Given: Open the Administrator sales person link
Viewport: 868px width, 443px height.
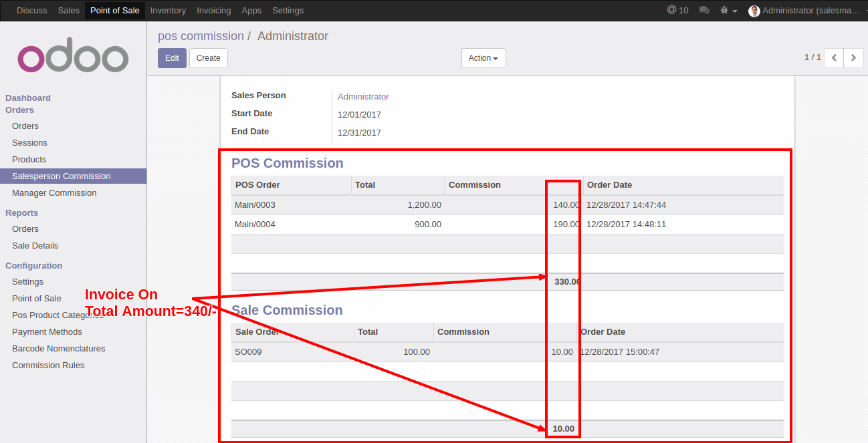Looking at the screenshot, I should (x=363, y=97).
